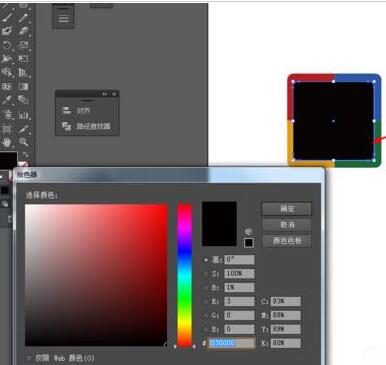Open 颜色色板 color swatches button

coord(287,241)
